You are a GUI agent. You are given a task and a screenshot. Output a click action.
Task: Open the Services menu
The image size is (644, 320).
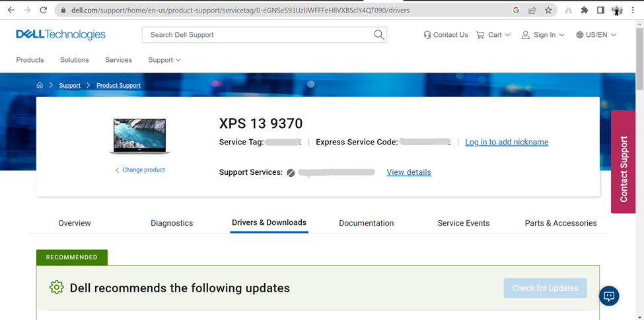click(x=118, y=60)
